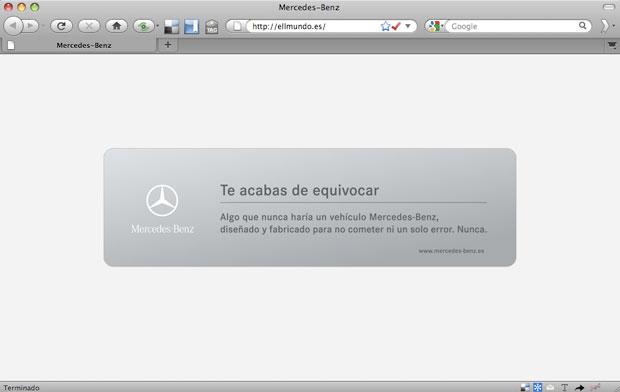Click the 'Te acabas de equivocar' headline
The width and height of the screenshot is (620, 392).
(x=299, y=190)
